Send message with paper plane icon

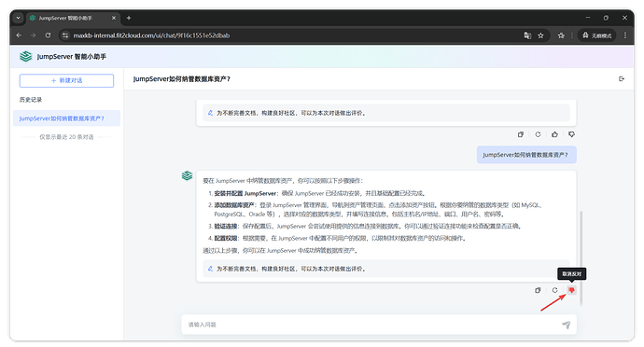(566, 325)
